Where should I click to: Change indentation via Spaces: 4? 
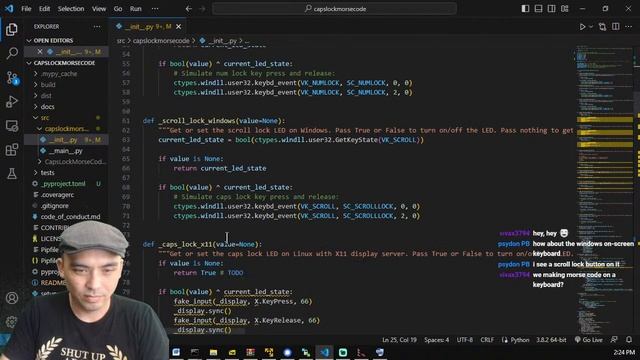(436, 340)
